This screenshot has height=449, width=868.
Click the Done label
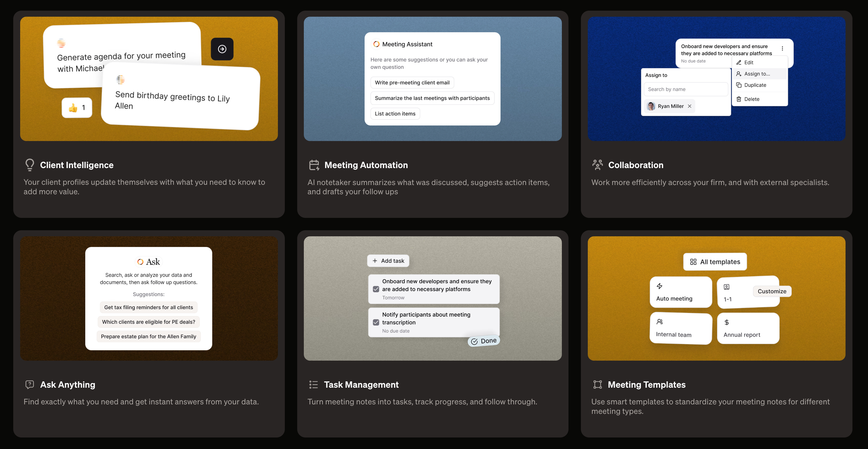(488, 340)
